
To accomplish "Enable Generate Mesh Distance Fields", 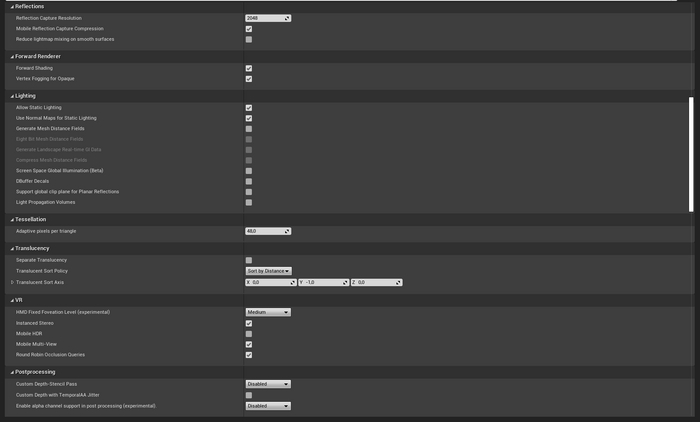I will [x=249, y=129].
